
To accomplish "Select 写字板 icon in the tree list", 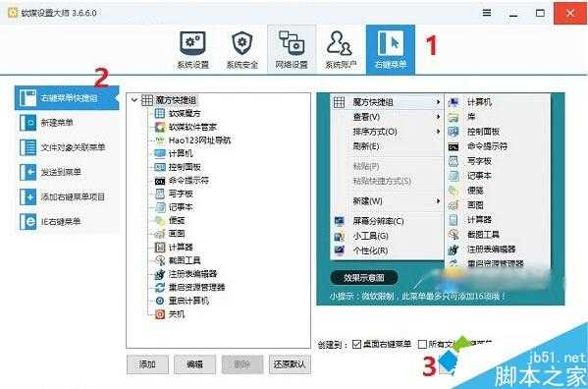I will 160,194.
